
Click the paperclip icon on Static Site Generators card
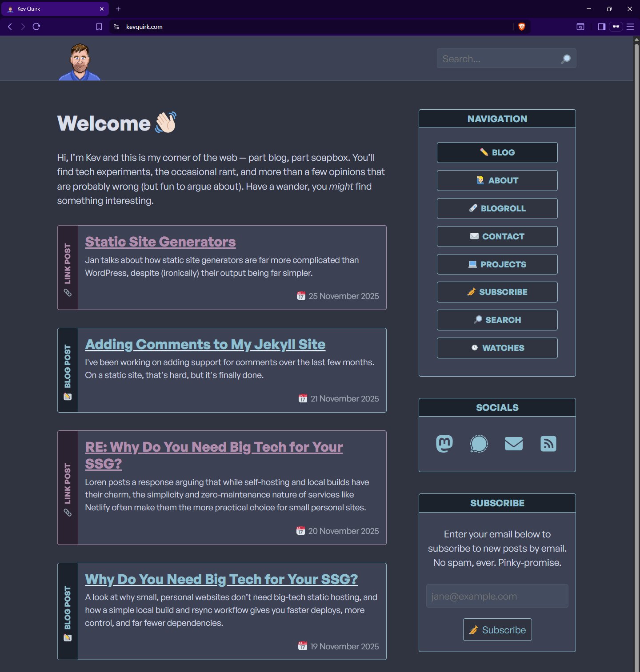click(x=68, y=292)
